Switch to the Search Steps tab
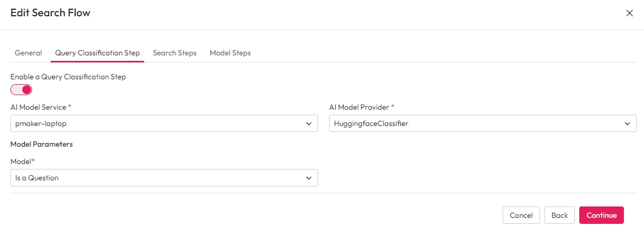This screenshot has width=644, height=232. tap(175, 53)
